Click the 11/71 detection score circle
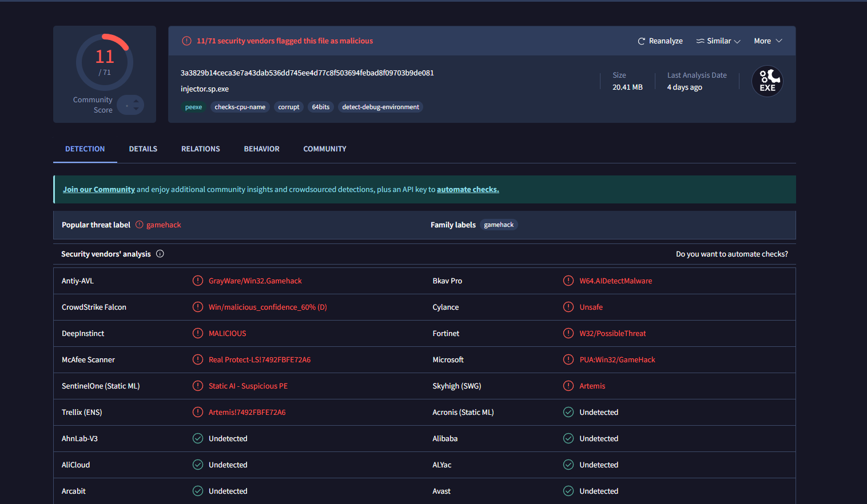Screen dimensions: 867x504 tap(105, 62)
